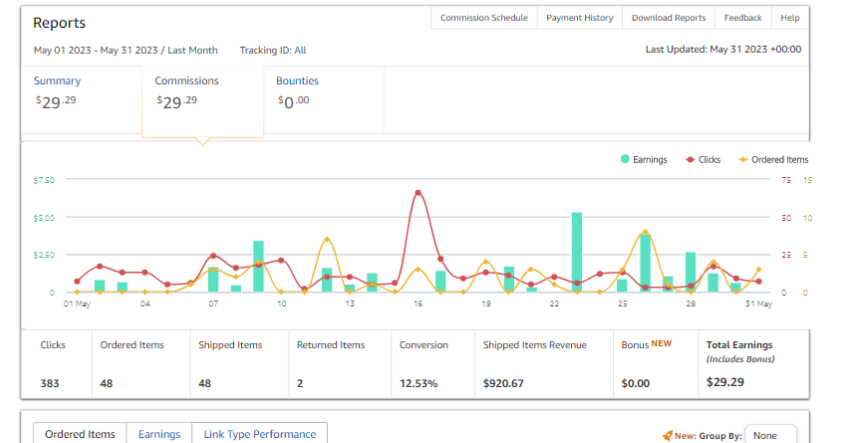Toggle the Earnings legend marker
This screenshot has height=443, width=858.
(x=625, y=159)
